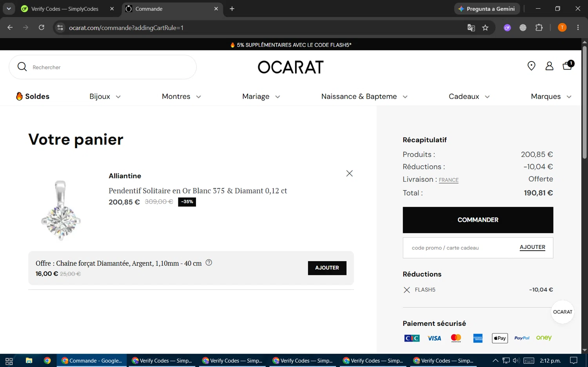Close the Verify Codes tab
Image resolution: width=588 pixels, height=367 pixels.
coord(112,9)
